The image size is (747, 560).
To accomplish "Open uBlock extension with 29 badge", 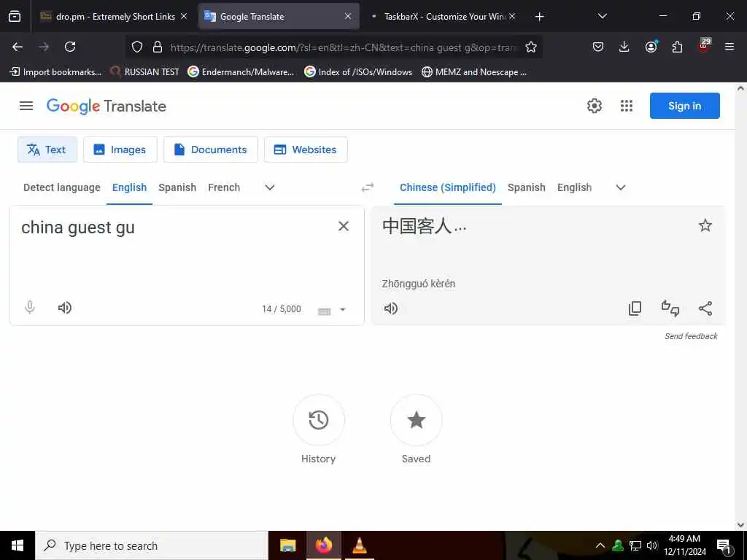I will pos(704,45).
